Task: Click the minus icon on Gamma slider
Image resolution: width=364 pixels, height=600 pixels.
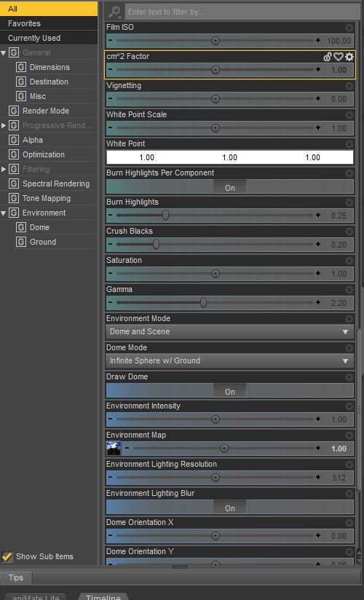Action: pos(110,302)
